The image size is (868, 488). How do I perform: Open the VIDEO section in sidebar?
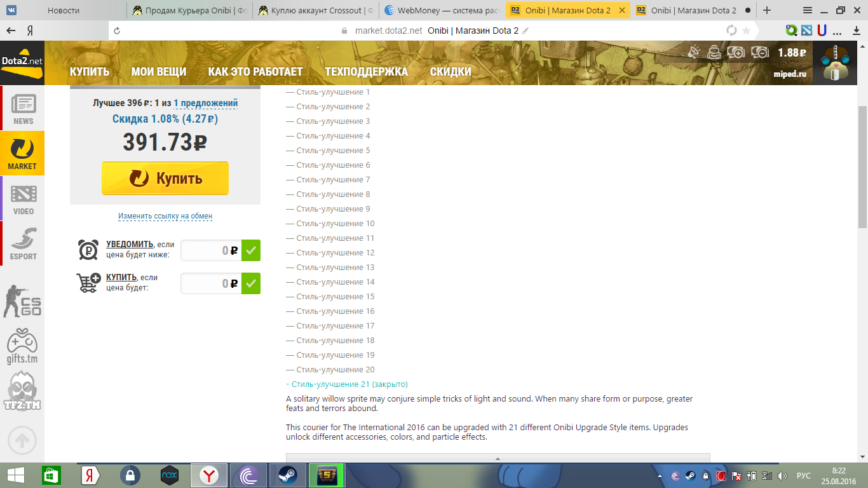(x=24, y=199)
